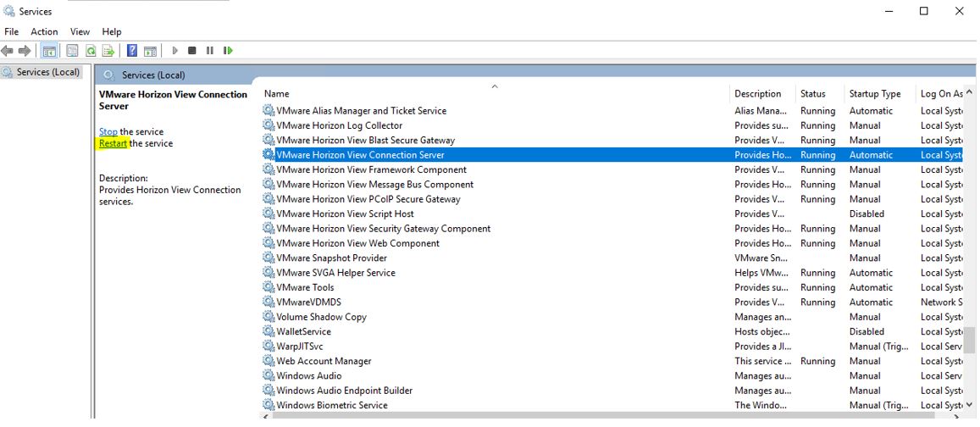Click the gear icon beside WalletService
Image resolution: width=980 pixels, height=427 pixels.
(x=269, y=331)
